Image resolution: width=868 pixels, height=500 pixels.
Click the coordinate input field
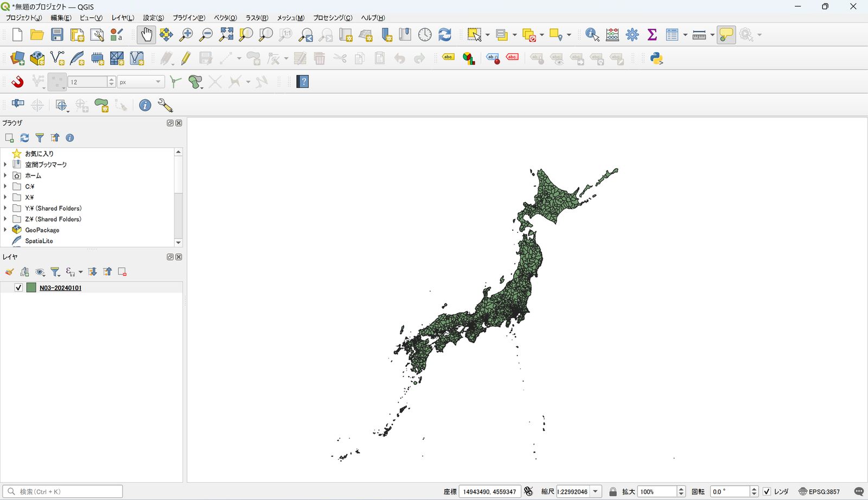point(490,492)
